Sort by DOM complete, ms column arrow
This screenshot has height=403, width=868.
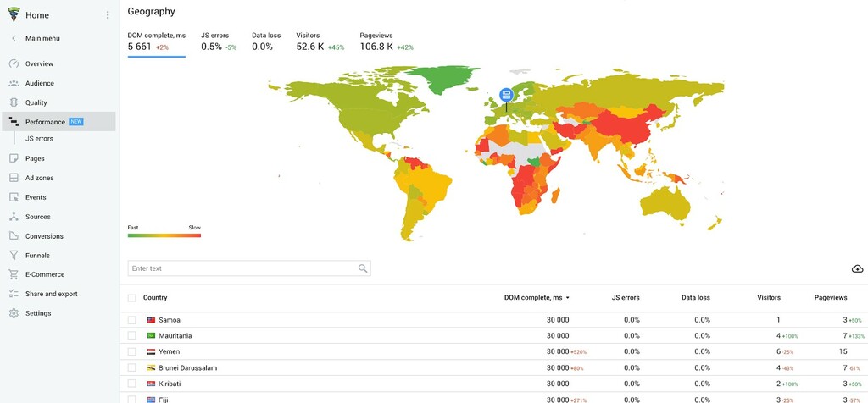coord(568,298)
